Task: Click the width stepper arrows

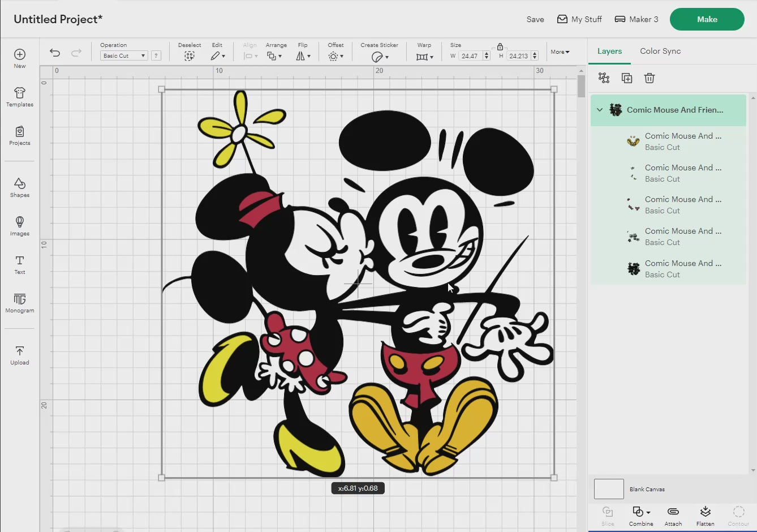Action: (486, 56)
